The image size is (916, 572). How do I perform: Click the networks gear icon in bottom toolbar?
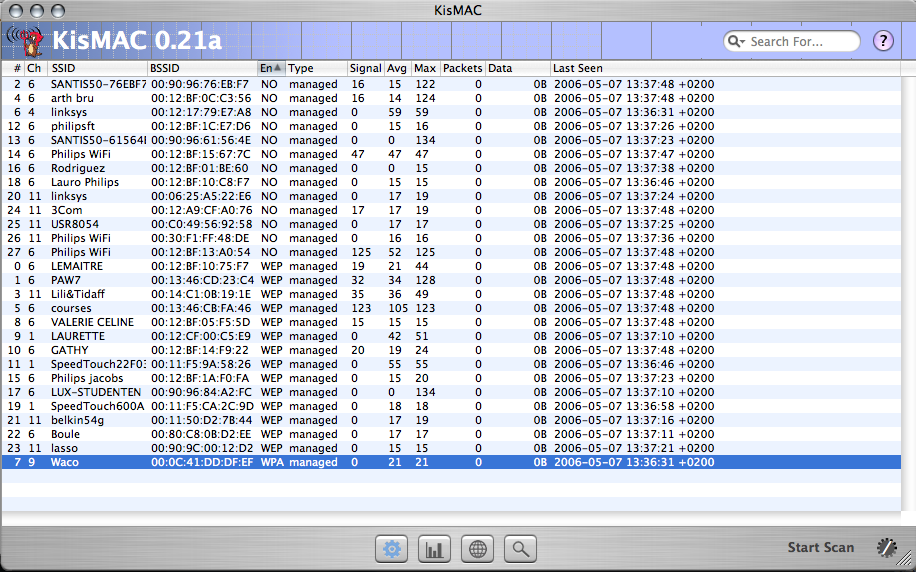(391, 548)
